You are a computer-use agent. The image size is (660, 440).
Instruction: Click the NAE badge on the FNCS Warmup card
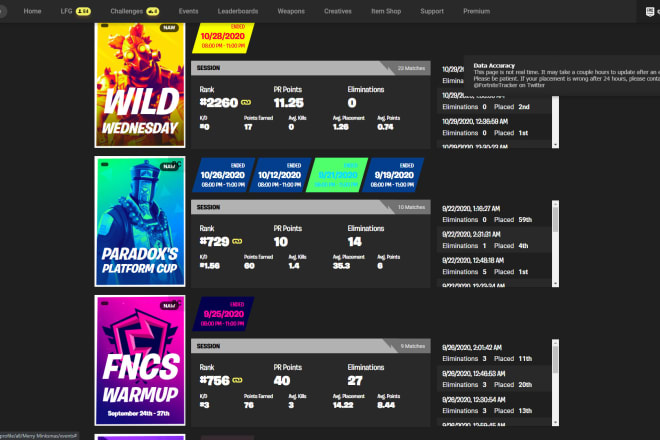pos(169,305)
